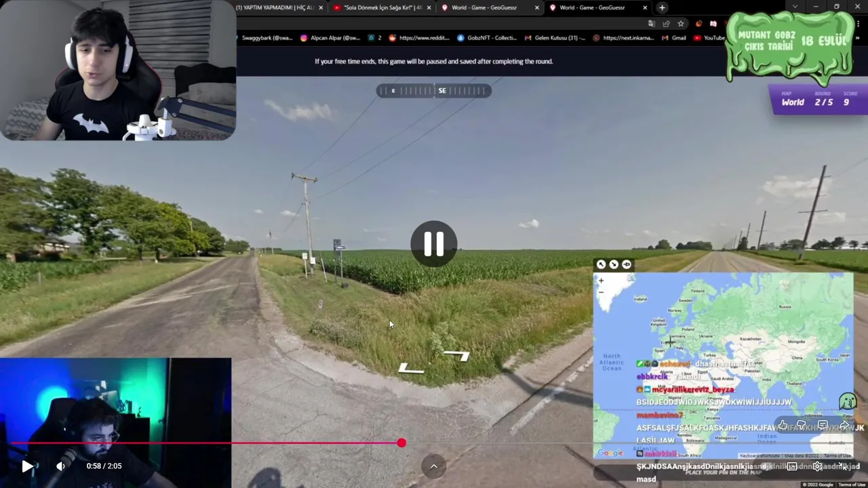The width and height of the screenshot is (868, 488).
Task: Click the Keyboard shortcuts link on the map
Action: (759, 456)
